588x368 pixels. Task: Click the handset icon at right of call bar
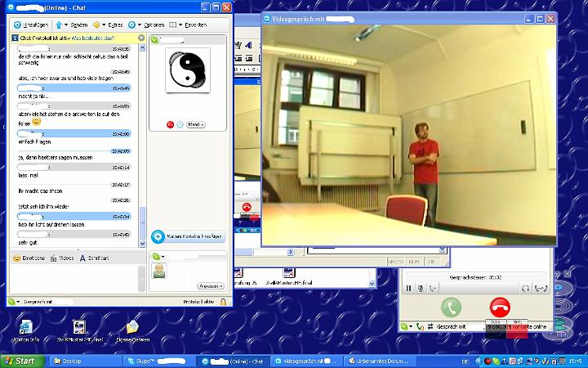pyautogui.click(x=541, y=289)
